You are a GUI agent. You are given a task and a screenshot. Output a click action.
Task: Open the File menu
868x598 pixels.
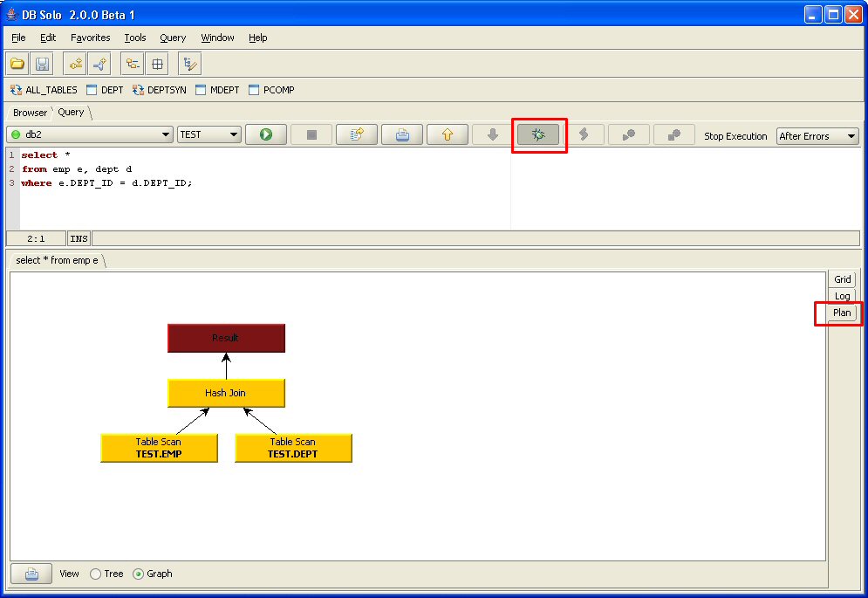pos(18,38)
